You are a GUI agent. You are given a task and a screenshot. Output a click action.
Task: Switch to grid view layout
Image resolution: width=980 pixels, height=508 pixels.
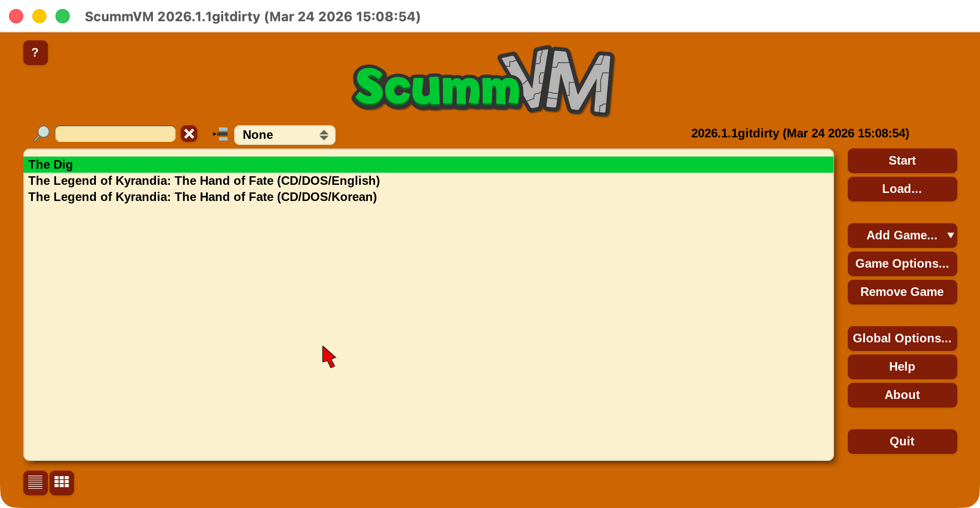[62, 483]
